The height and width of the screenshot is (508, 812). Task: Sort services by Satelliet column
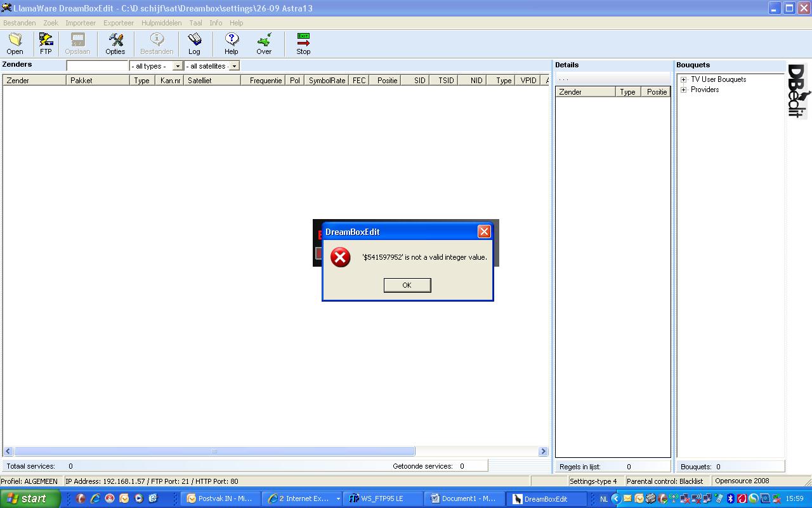pos(212,81)
